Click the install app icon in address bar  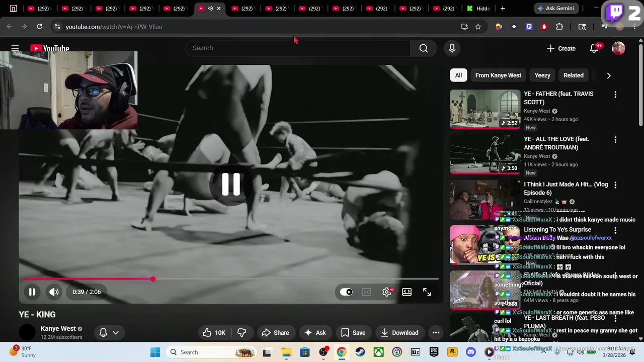[464, 27]
